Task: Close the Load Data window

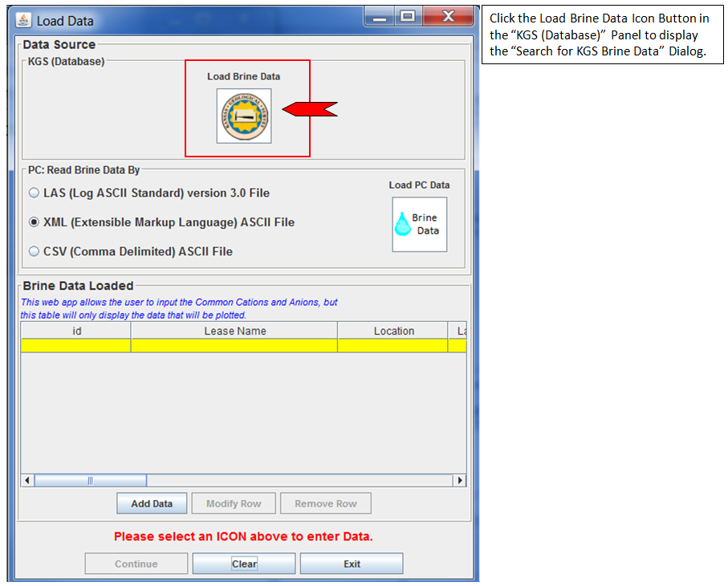Action: (x=448, y=17)
